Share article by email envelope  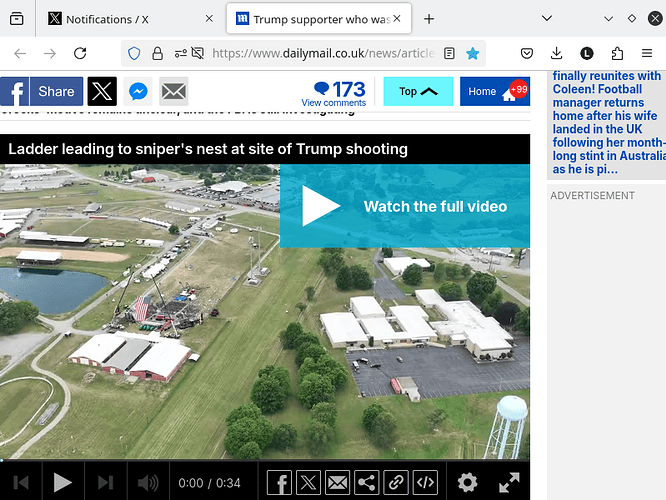click(x=174, y=91)
